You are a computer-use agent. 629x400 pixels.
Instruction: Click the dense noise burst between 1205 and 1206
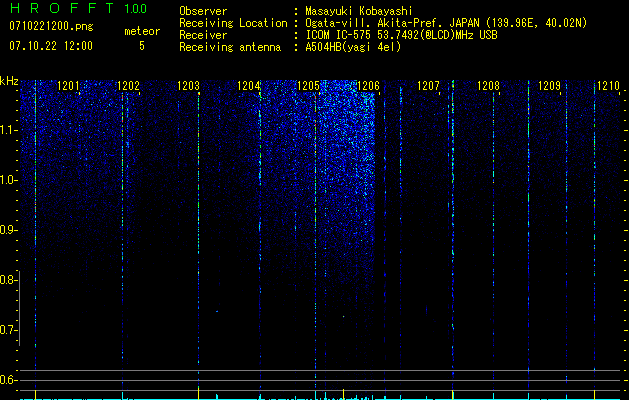347,160
